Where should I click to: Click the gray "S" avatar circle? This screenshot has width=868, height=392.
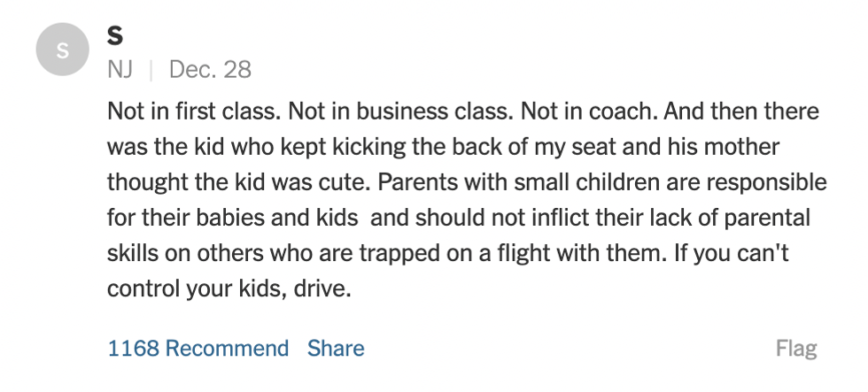[x=61, y=51]
